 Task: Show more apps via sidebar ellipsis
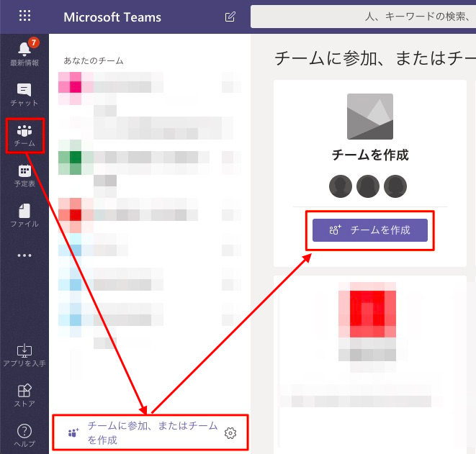[24, 255]
